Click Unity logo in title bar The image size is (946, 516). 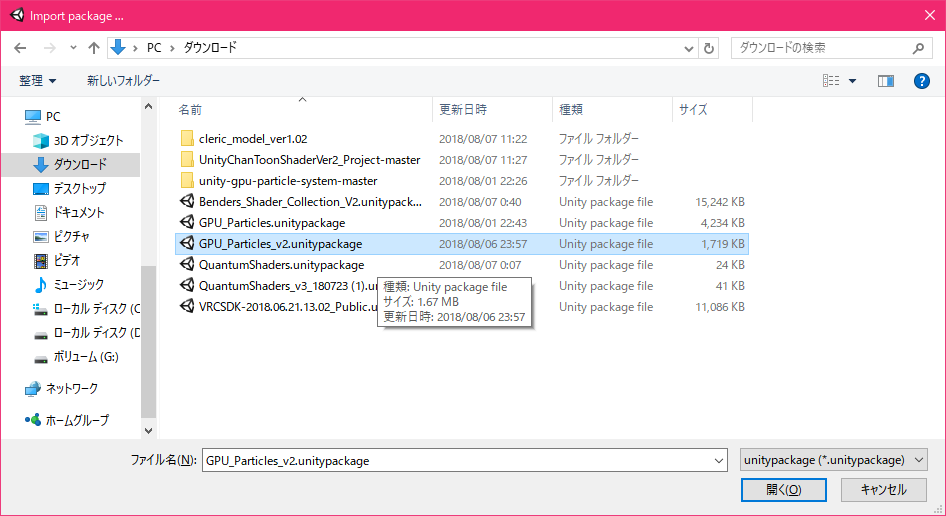[x=17, y=15]
